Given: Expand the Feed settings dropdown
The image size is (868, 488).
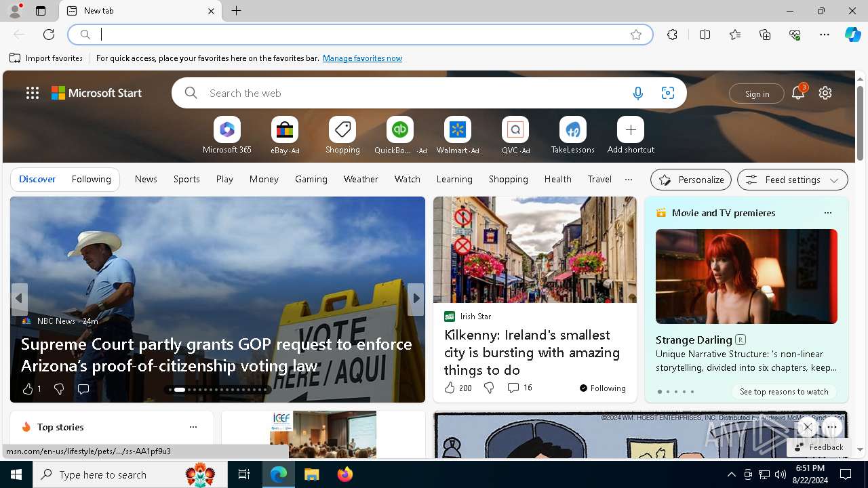Looking at the screenshot, I should (x=793, y=180).
